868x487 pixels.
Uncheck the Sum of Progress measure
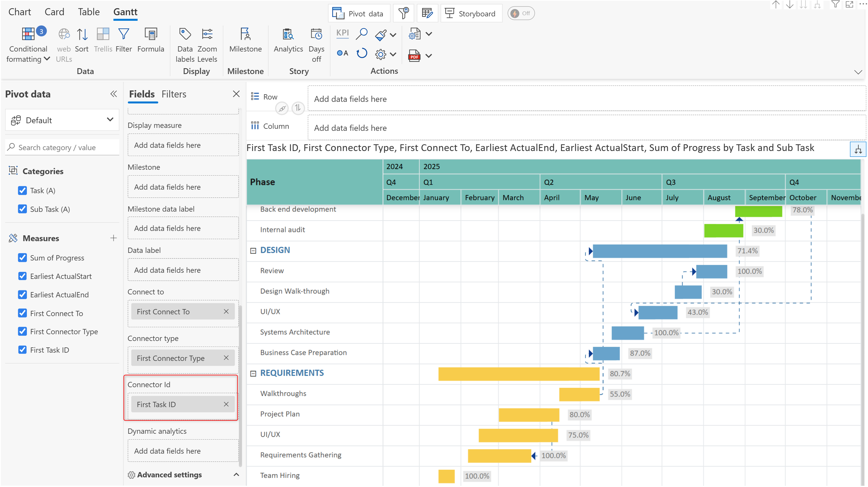tap(22, 258)
